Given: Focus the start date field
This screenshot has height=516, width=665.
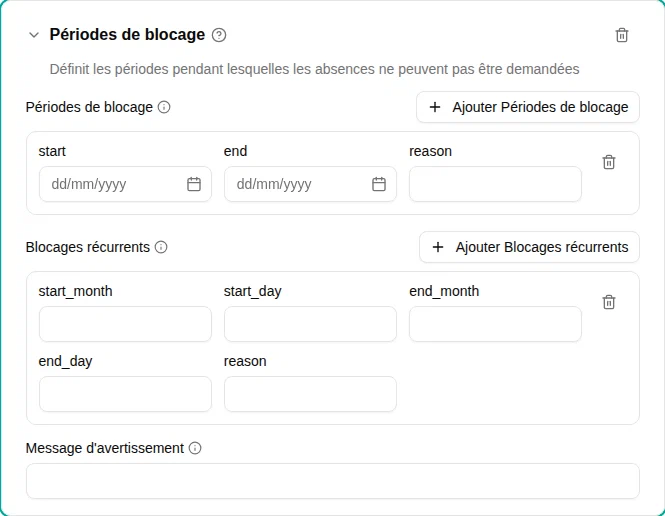Looking at the screenshot, I should tap(125, 184).
